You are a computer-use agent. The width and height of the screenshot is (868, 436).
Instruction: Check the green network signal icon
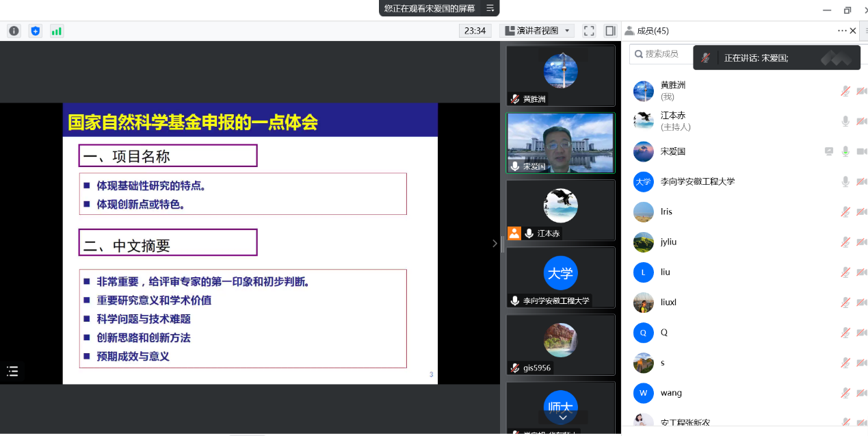(x=56, y=31)
